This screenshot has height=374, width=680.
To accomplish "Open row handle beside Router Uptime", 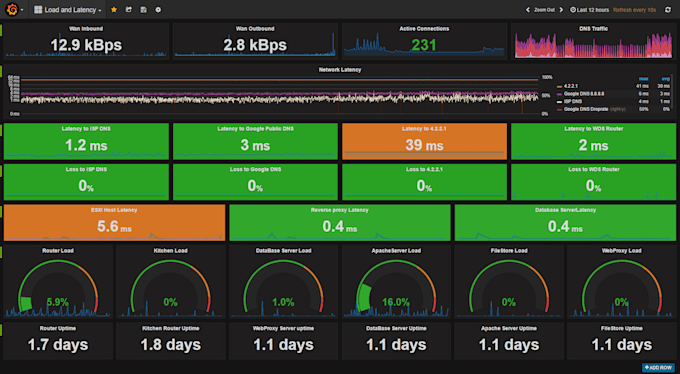I will (1, 330).
